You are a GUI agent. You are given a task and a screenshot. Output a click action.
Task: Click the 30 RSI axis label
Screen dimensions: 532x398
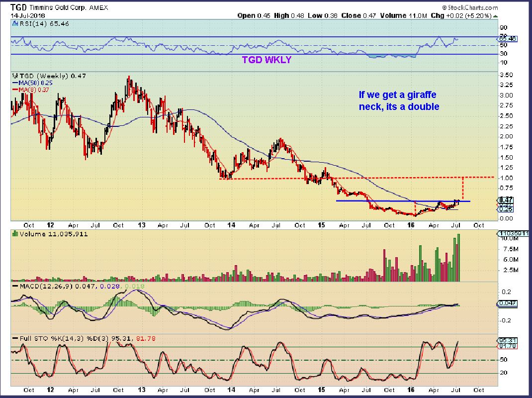point(504,54)
